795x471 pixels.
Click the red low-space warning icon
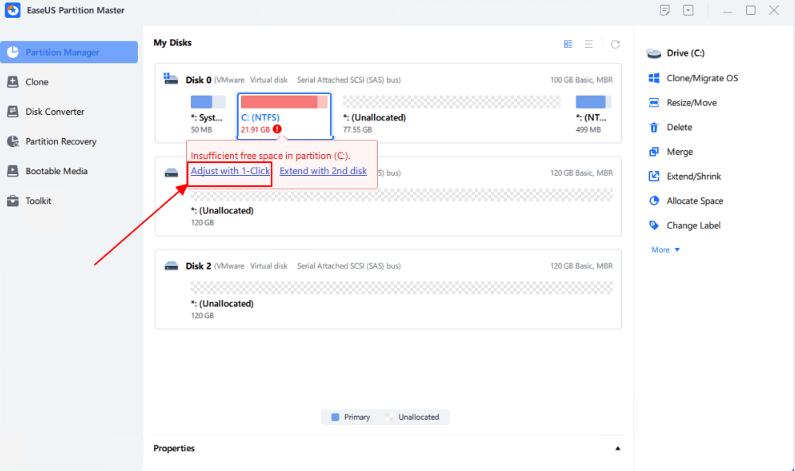(x=277, y=129)
